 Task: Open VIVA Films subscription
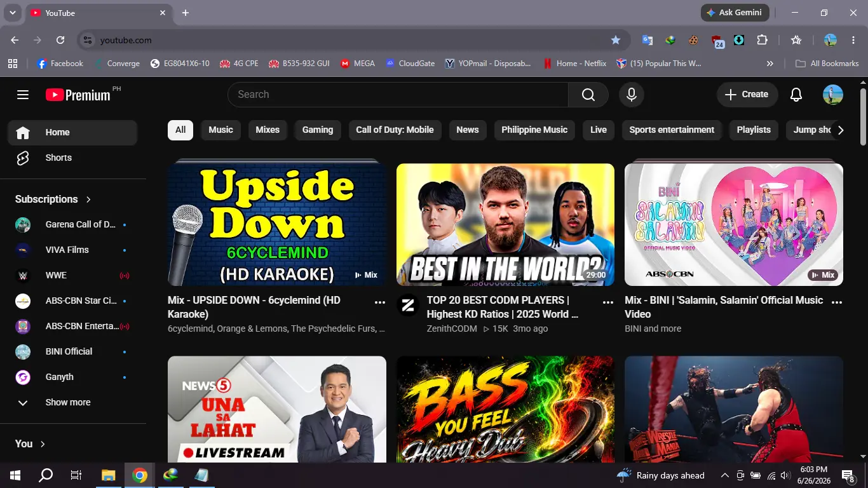72,250
